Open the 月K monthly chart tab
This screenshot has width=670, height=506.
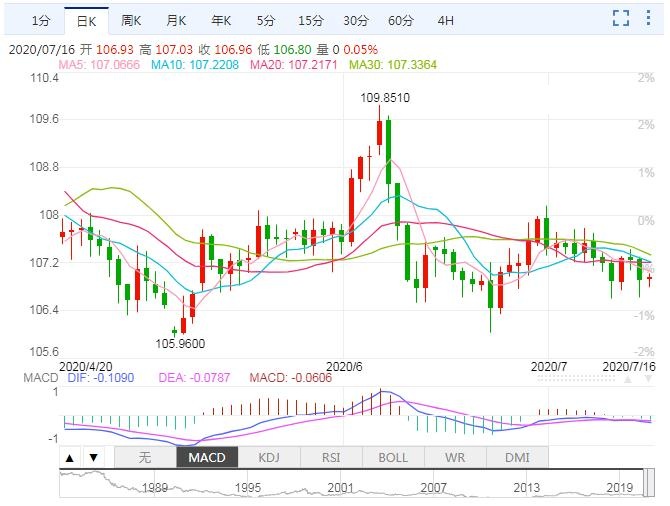[x=176, y=20]
